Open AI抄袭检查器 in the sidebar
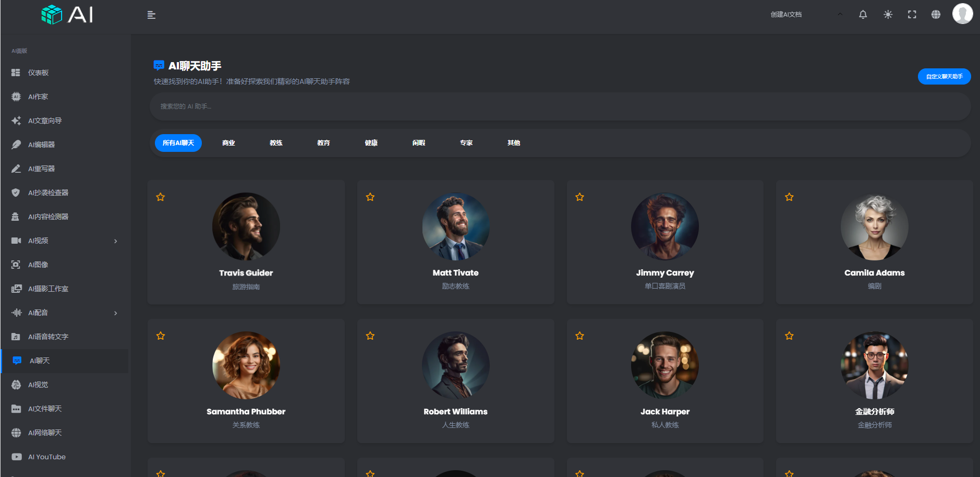The image size is (980, 477). (x=48, y=193)
